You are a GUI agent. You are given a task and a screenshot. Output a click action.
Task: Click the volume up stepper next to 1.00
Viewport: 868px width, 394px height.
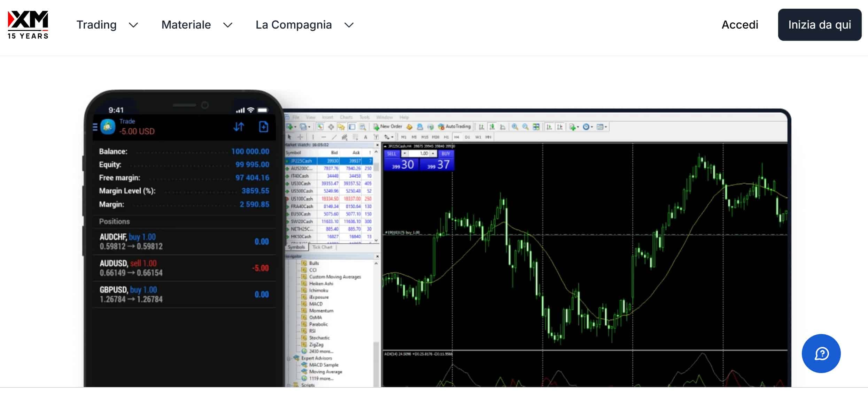(x=433, y=153)
